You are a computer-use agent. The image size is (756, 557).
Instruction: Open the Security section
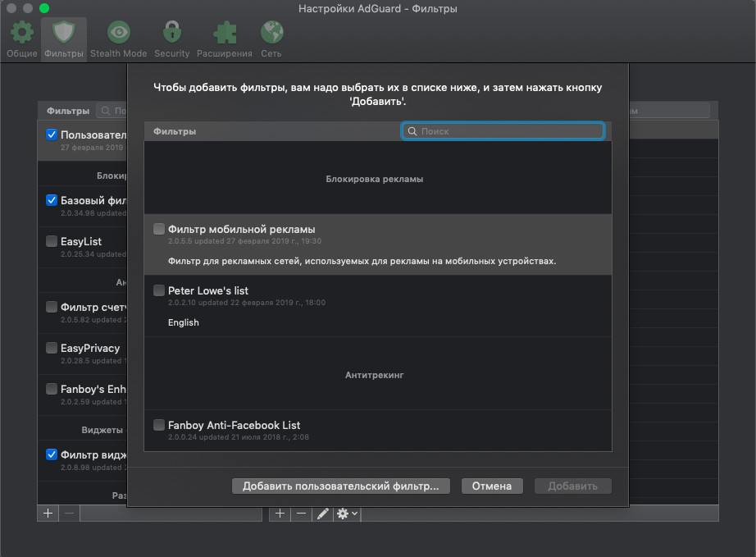click(x=171, y=38)
